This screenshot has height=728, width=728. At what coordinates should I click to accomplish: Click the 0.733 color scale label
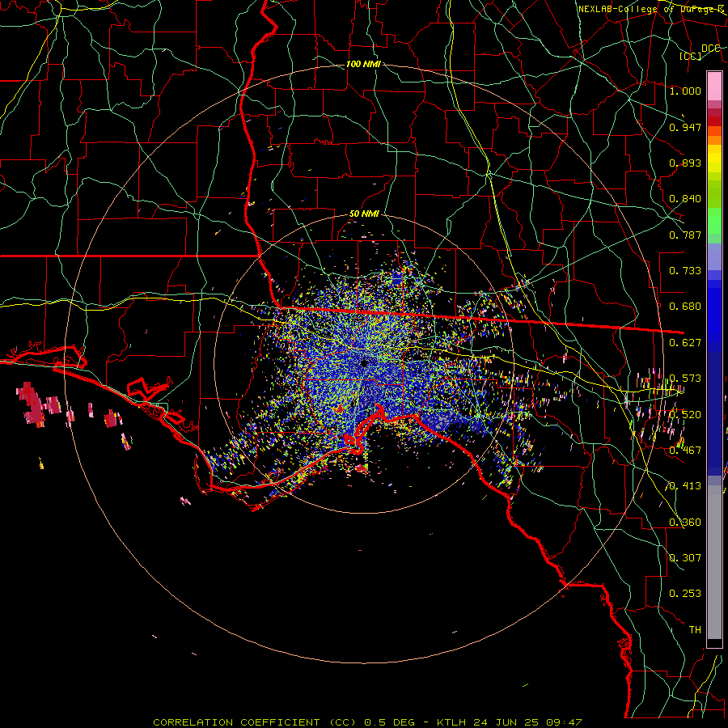pyautogui.click(x=685, y=271)
